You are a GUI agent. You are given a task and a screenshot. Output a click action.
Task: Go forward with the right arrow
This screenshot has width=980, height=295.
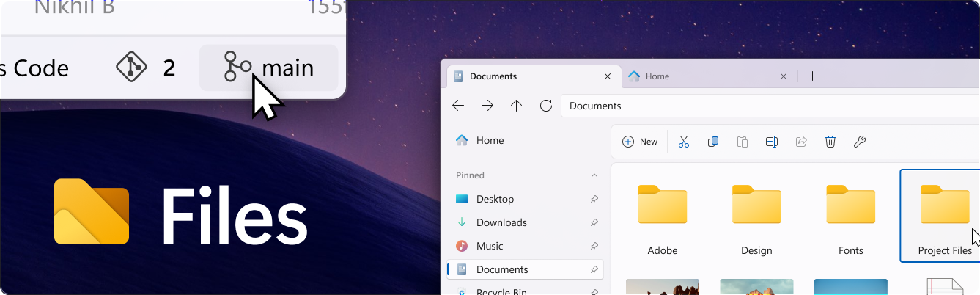tap(487, 106)
